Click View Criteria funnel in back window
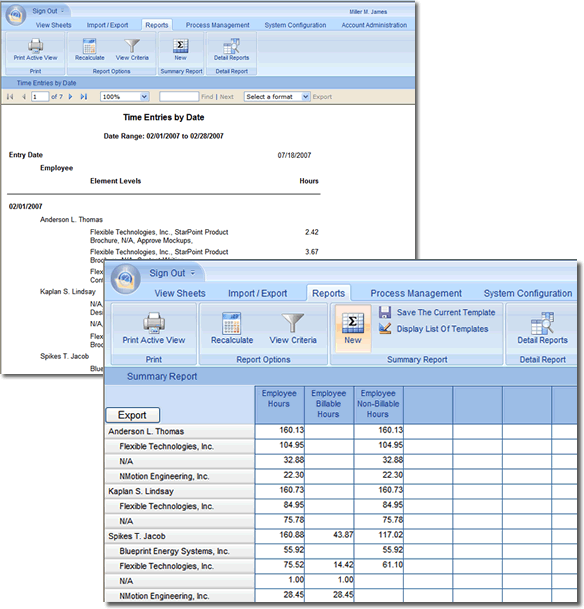Image resolution: width=584 pixels, height=609 pixels. (132, 45)
